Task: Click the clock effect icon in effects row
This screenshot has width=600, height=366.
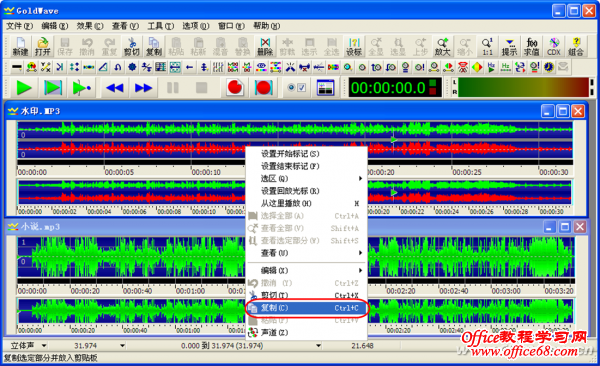Action: (549, 67)
